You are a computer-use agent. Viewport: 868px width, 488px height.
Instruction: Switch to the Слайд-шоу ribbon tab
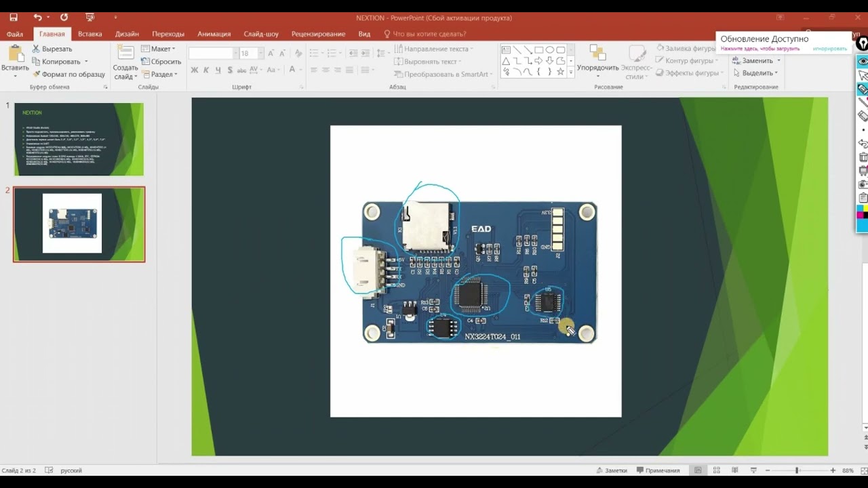click(261, 34)
